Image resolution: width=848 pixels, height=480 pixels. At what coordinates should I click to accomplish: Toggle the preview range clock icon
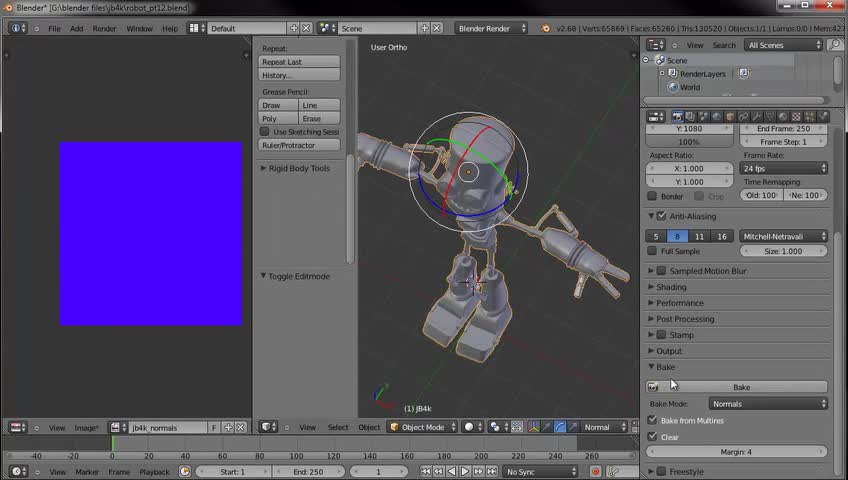(185, 471)
